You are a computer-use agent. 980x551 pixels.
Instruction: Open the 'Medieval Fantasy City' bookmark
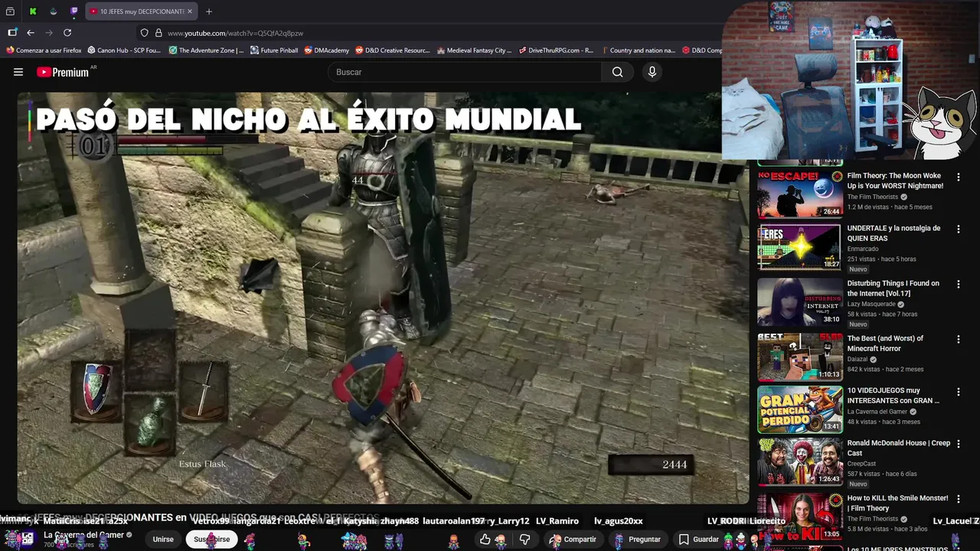point(474,51)
